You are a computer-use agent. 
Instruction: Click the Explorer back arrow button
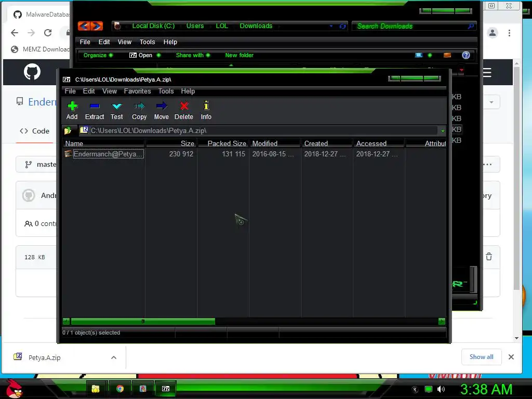84,26
